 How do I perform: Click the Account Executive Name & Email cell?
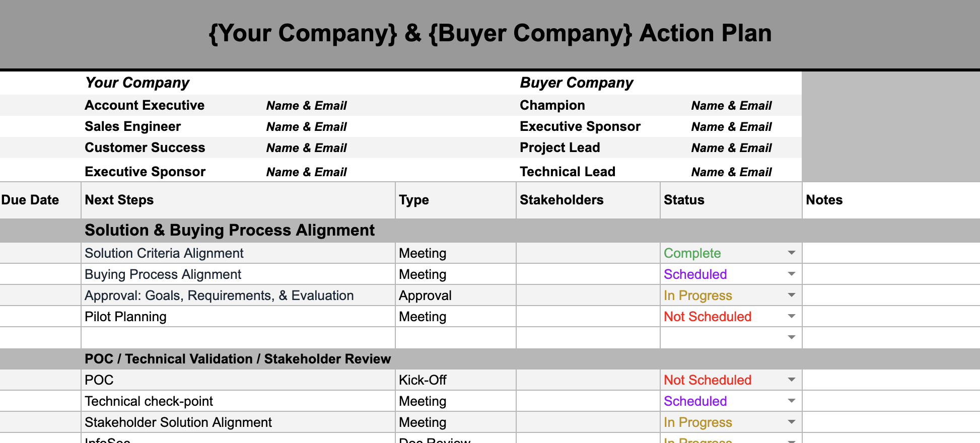click(x=306, y=105)
